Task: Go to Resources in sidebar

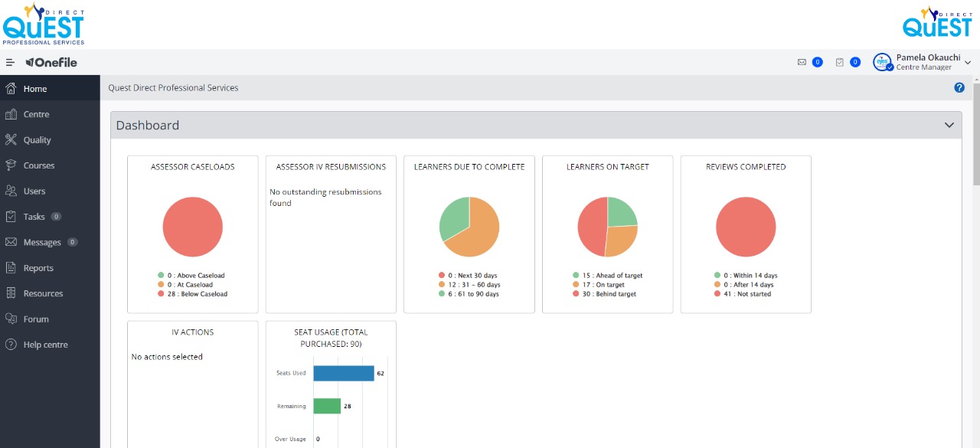Action: [x=50, y=293]
